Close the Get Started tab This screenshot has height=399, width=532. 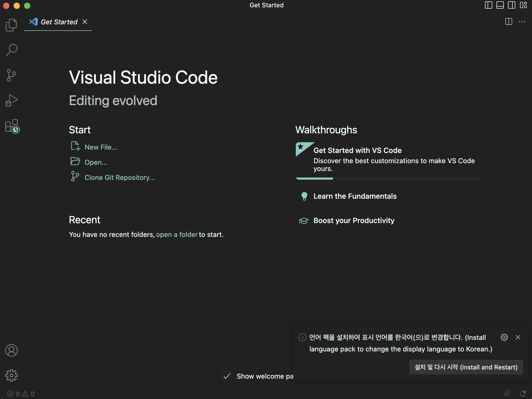click(85, 22)
